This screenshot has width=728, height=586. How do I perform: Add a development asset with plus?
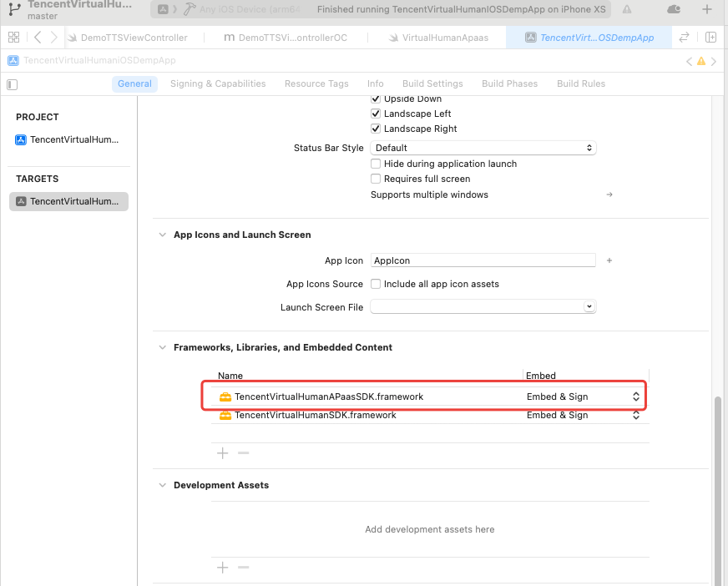(x=222, y=567)
